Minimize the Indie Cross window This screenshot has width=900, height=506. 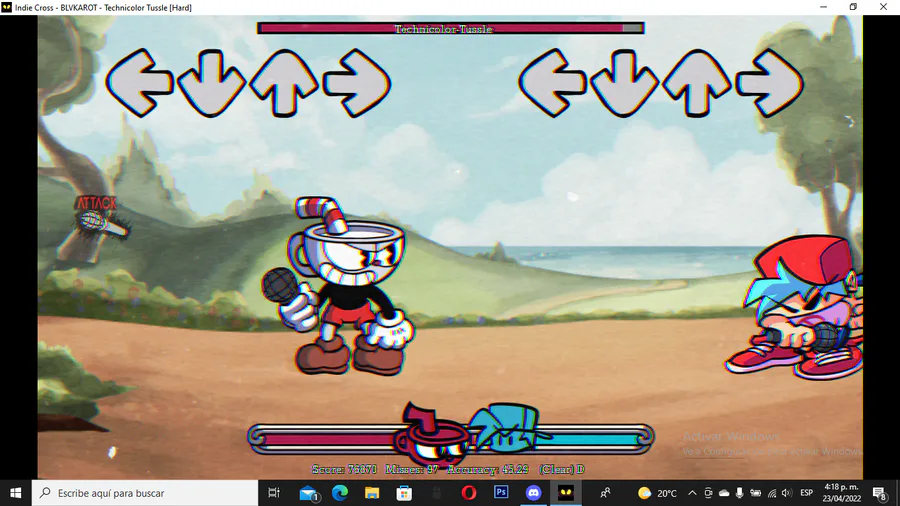(824, 7)
